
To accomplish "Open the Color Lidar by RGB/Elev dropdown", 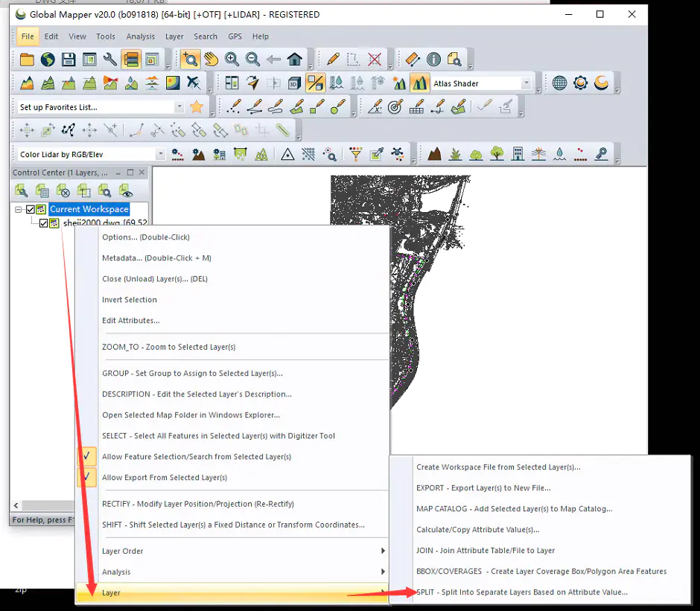I will [160, 154].
